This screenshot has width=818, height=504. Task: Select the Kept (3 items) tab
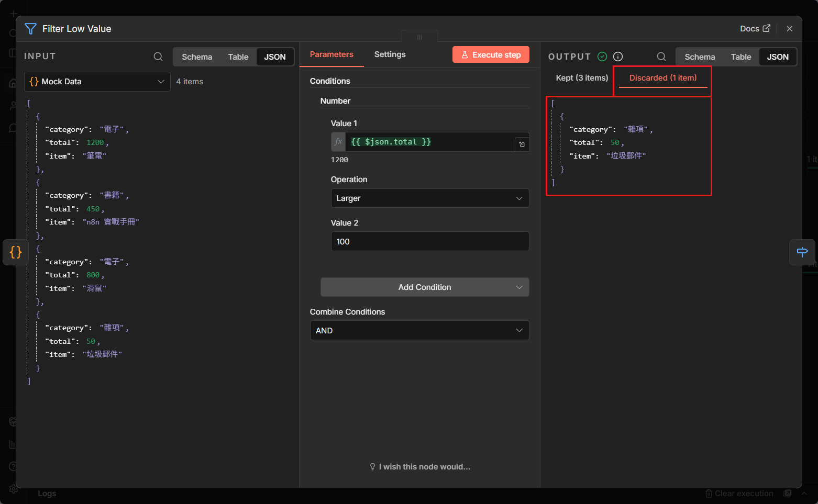click(x=582, y=78)
